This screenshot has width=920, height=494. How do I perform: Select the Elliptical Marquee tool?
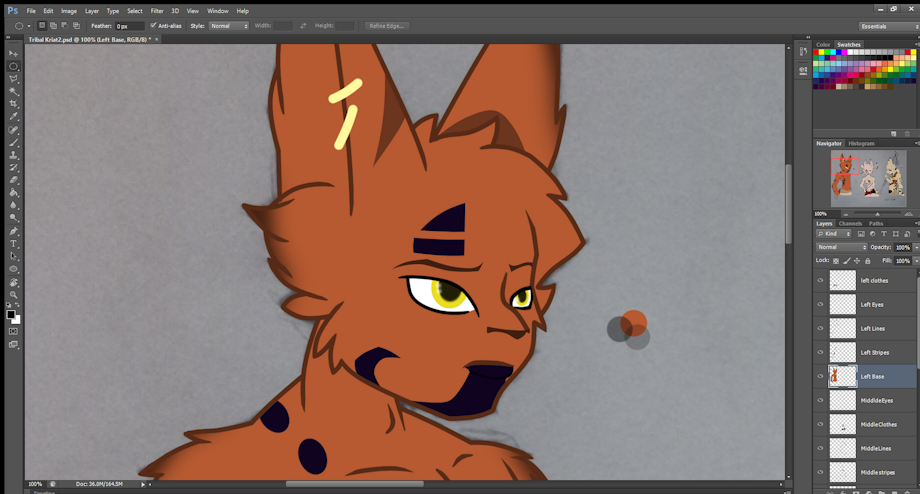coord(14,66)
